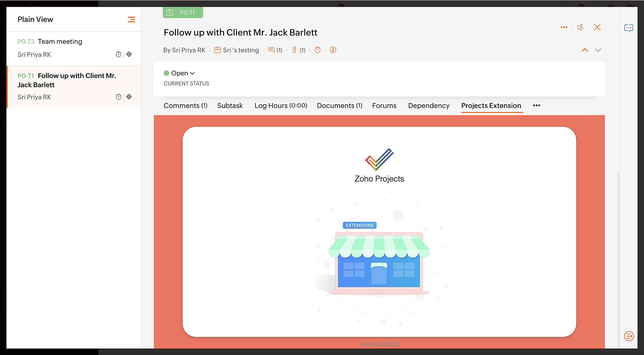
Task: Click the attachment paperclip icon in header
Action: click(x=294, y=50)
